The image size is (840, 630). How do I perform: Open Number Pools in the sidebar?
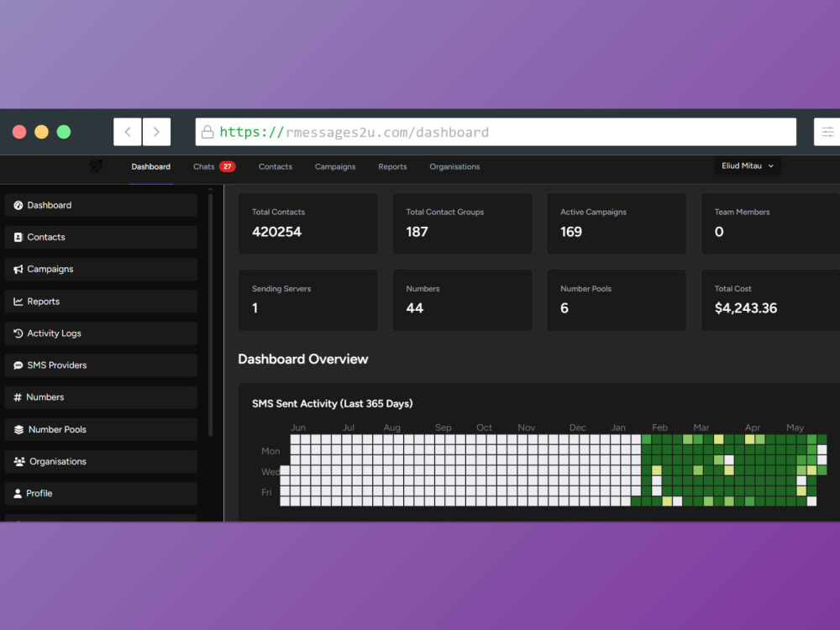[101, 429]
